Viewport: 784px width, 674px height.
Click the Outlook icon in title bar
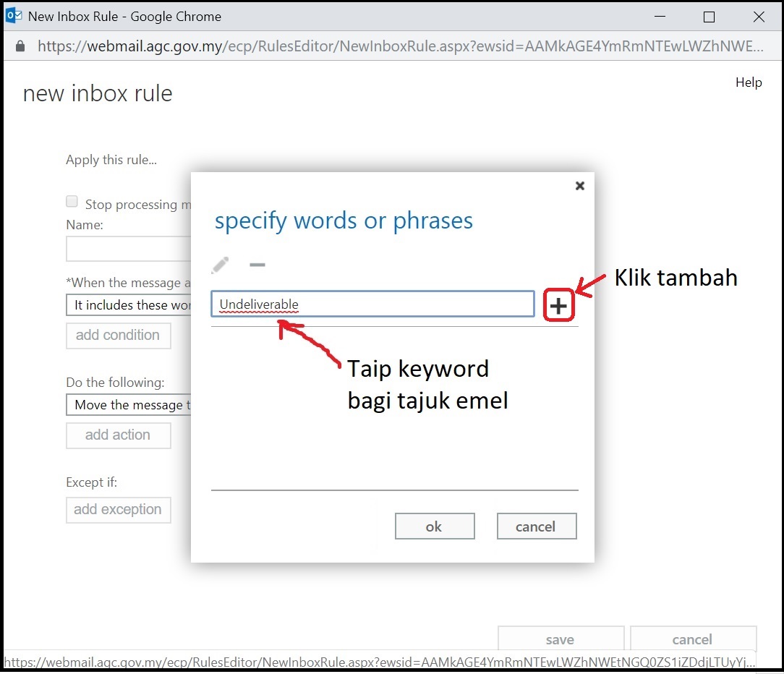point(13,16)
